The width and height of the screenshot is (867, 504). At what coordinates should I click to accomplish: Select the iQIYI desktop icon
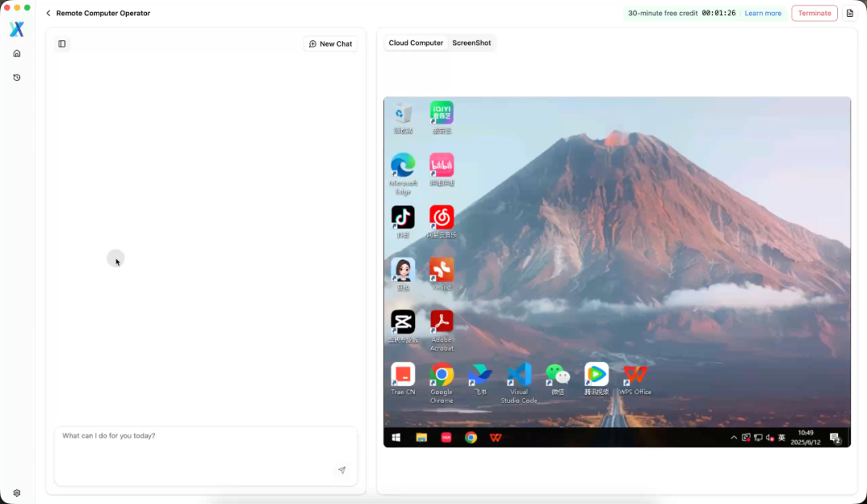click(442, 118)
